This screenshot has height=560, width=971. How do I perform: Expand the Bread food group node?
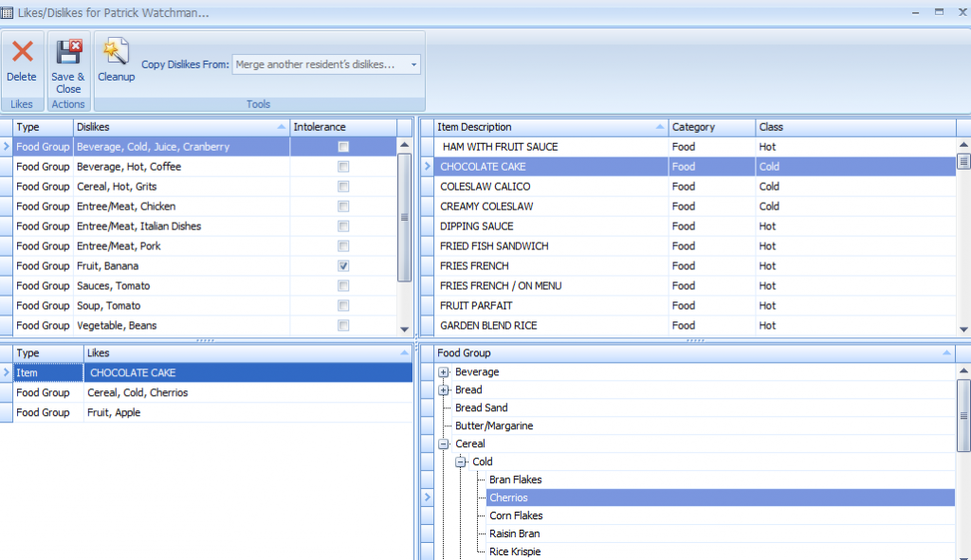point(443,390)
